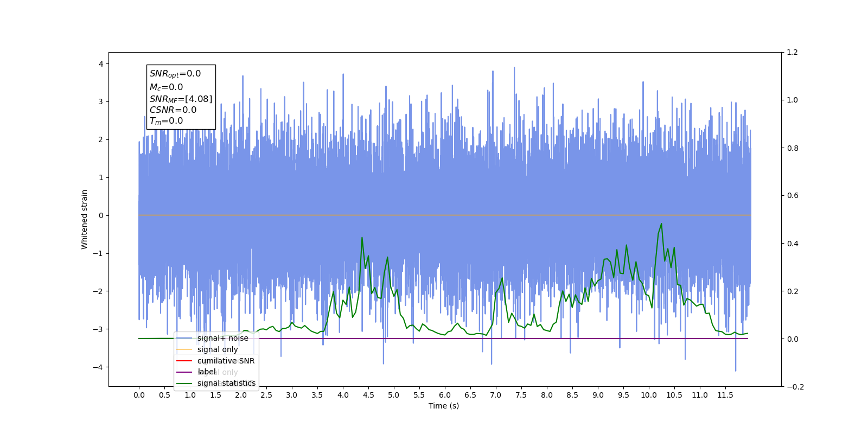Click the green curve's peak near 4.4 s

pos(362,238)
